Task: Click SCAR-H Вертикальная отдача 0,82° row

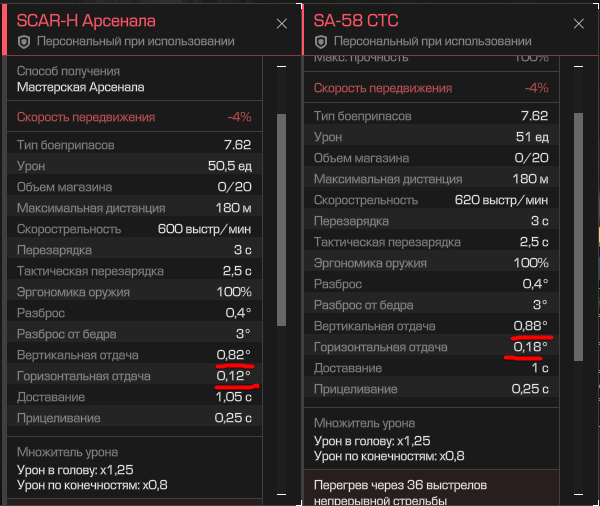Action: point(134,355)
